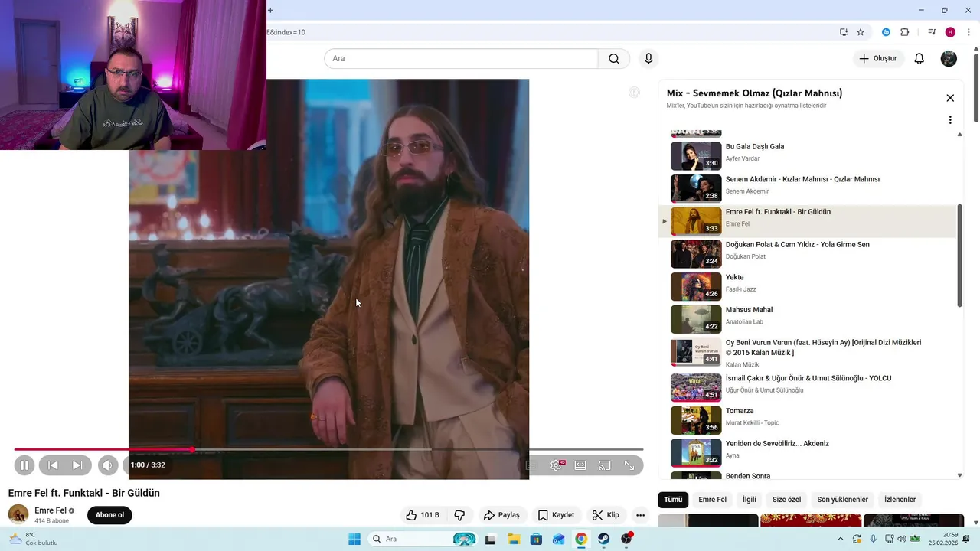
Task: Select the İlgili filter chip
Action: coord(750,500)
